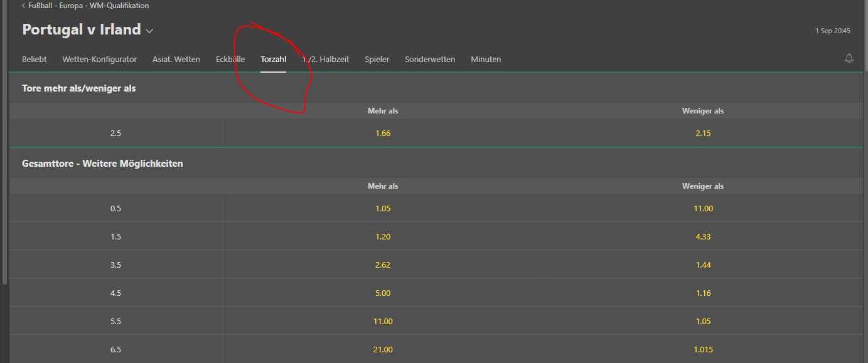868x363 pixels.
Task: Collapse the Tore mehr als/weniger als section
Action: pos(79,88)
